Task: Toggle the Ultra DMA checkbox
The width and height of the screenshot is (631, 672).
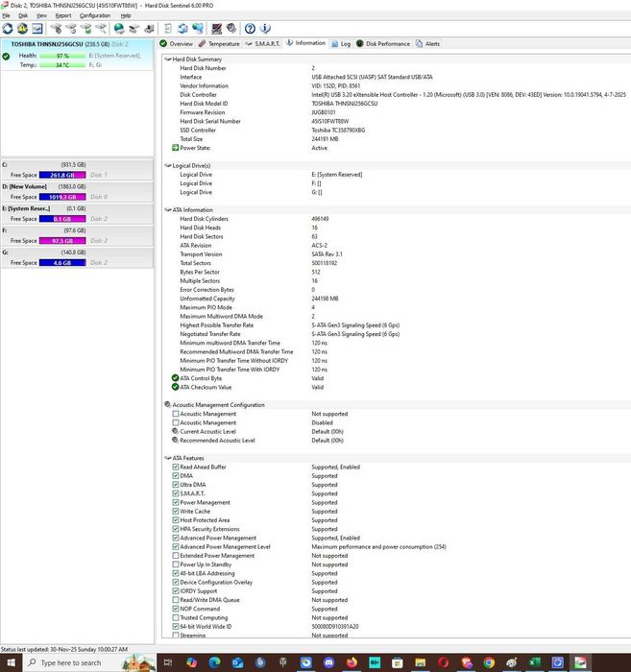Action: point(176,485)
